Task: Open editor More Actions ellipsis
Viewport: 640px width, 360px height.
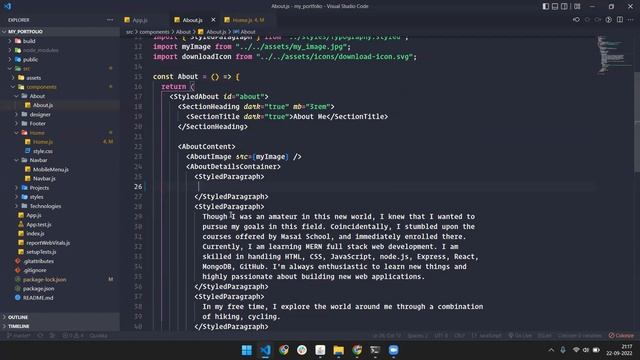Action: coord(631,20)
